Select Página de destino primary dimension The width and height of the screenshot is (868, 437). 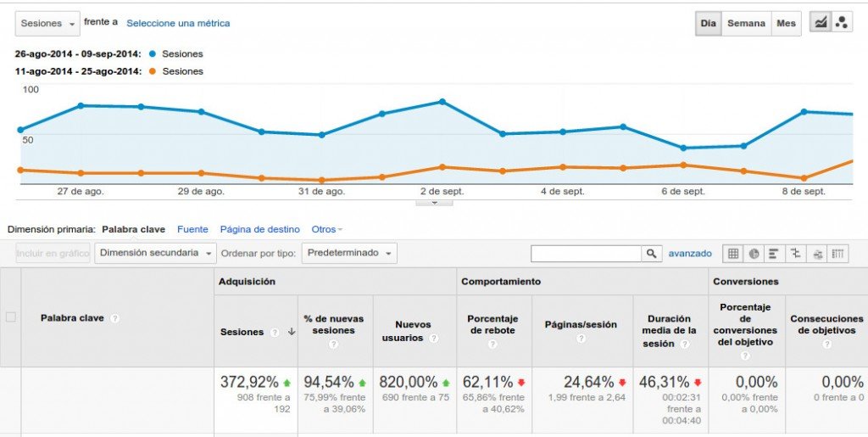[259, 229]
